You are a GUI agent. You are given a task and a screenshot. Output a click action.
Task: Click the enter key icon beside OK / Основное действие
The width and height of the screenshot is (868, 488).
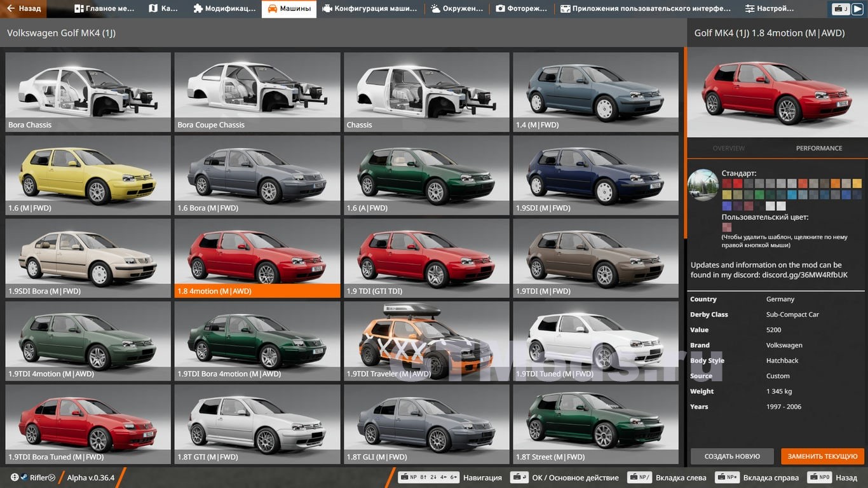(x=519, y=477)
